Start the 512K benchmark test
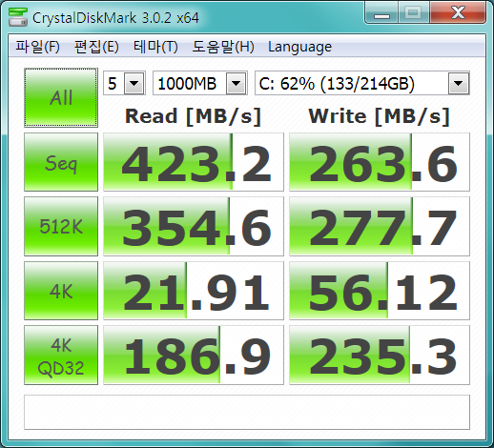494x448 pixels. coord(61,226)
